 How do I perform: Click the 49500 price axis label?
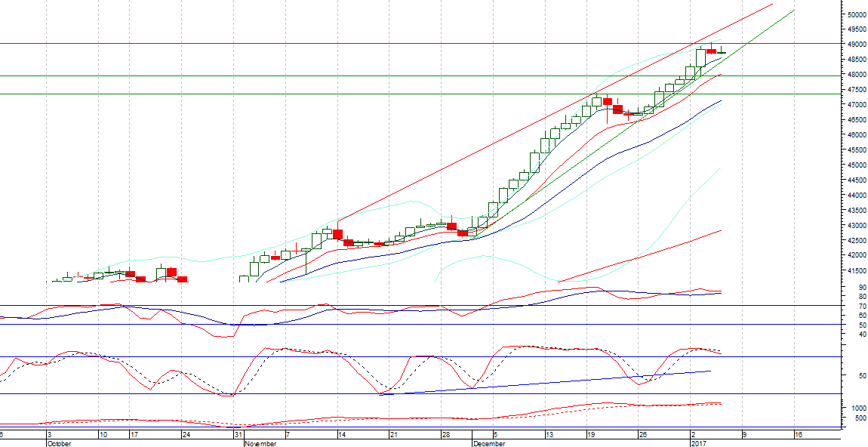click(856, 30)
